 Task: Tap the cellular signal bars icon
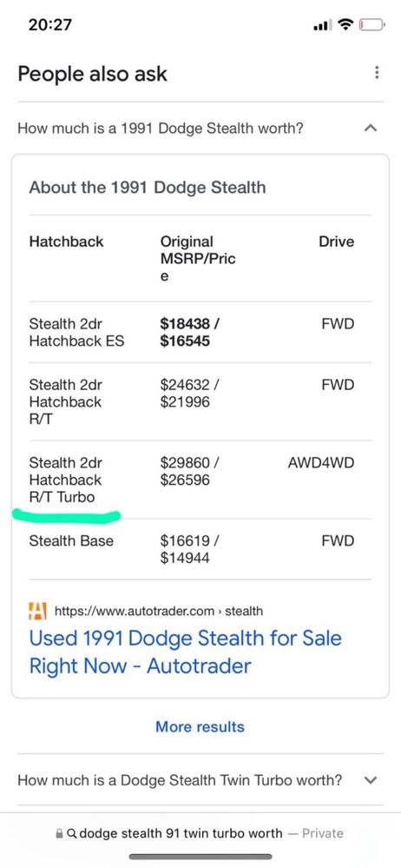click(x=323, y=25)
